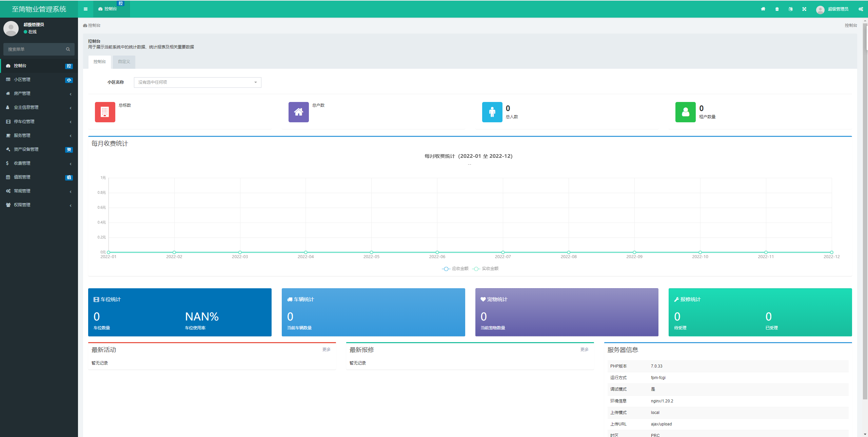Screen dimensions: 868x437
Task: Toggle fullscreen with the expand-arrows icon
Action: click(804, 9)
